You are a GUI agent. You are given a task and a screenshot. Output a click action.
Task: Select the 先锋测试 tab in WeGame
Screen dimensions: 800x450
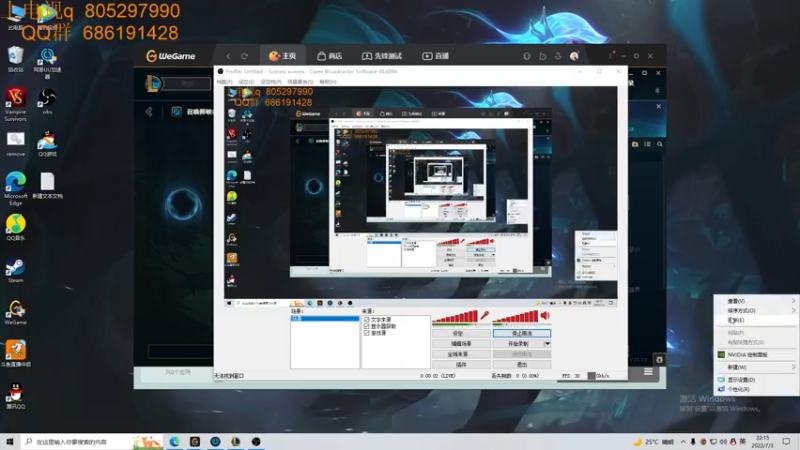pos(382,56)
